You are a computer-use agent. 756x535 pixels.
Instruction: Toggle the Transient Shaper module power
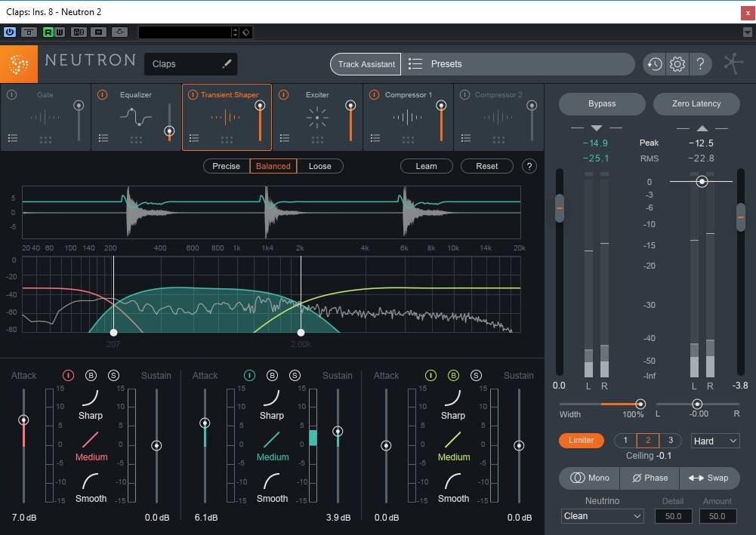(x=193, y=95)
